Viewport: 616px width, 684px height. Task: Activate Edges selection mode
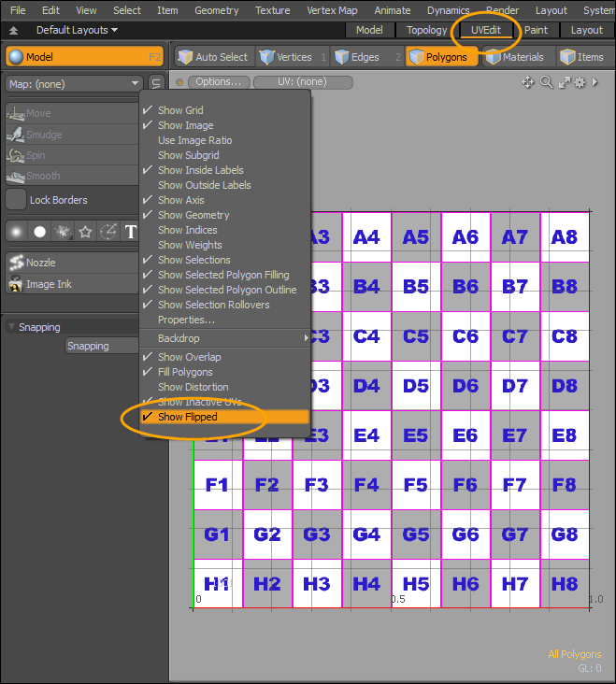click(x=365, y=57)
